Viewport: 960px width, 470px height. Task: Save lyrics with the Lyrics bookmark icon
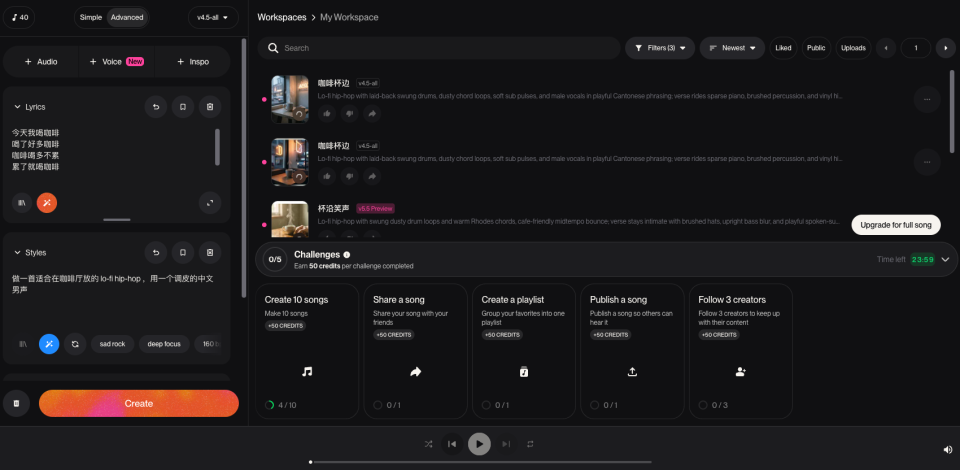[182, 107]
